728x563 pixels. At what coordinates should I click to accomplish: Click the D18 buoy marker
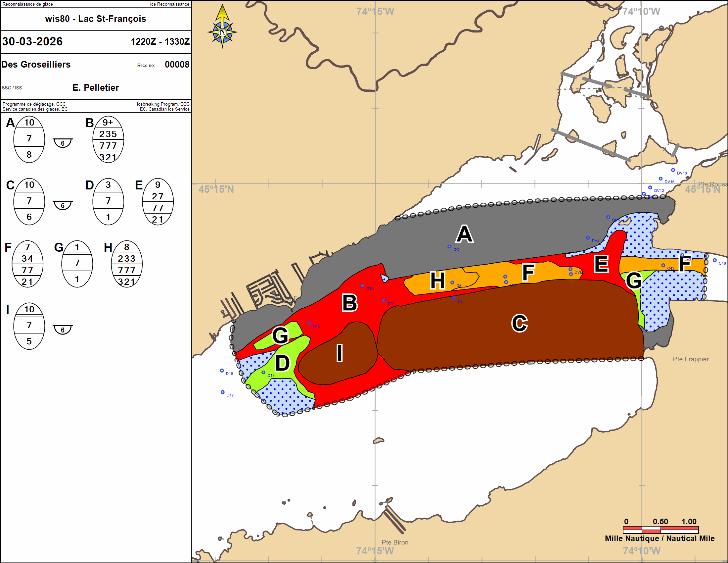tap(222, 371)
